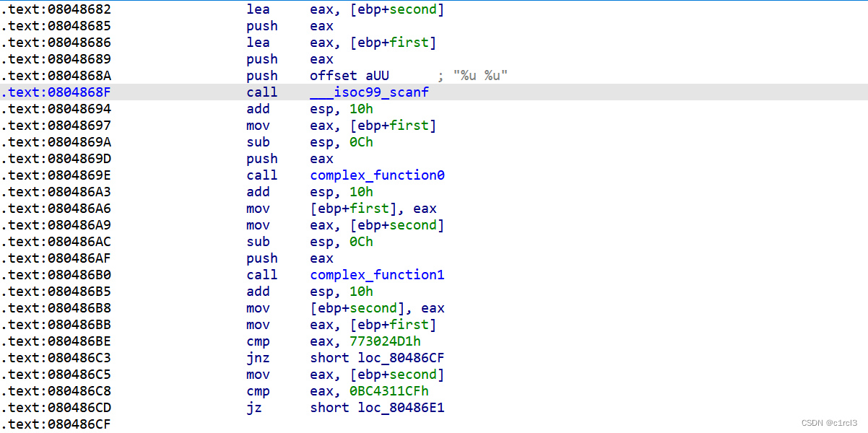Click the address .text:08048682
868x433 pixels.
click(56, 9)
